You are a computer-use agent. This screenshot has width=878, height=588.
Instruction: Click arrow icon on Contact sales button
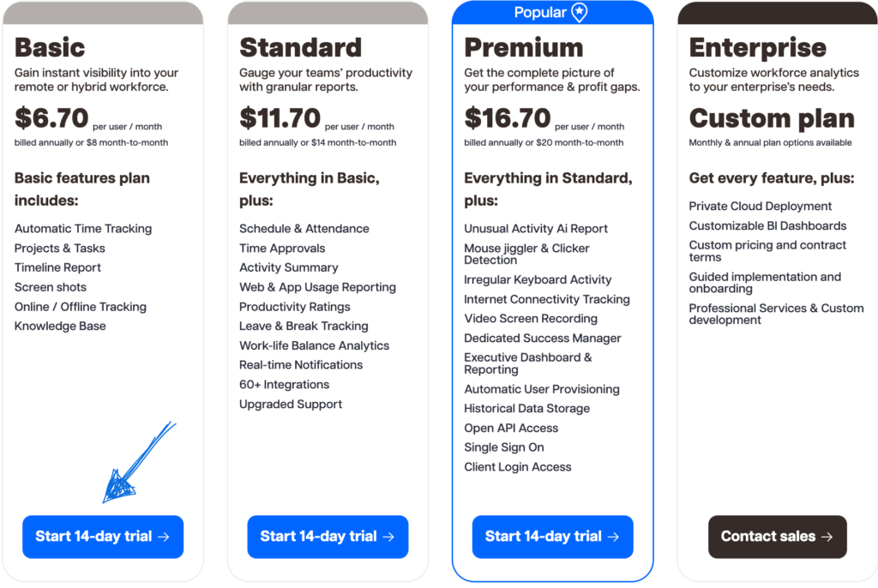tap(827, 537)
